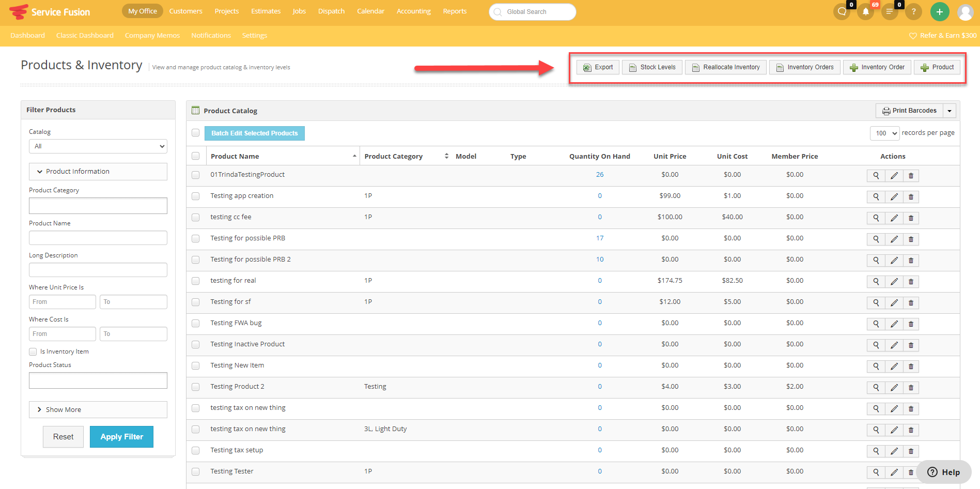
Task: Go to the Company Memos tab
Action: click(152, 36)
